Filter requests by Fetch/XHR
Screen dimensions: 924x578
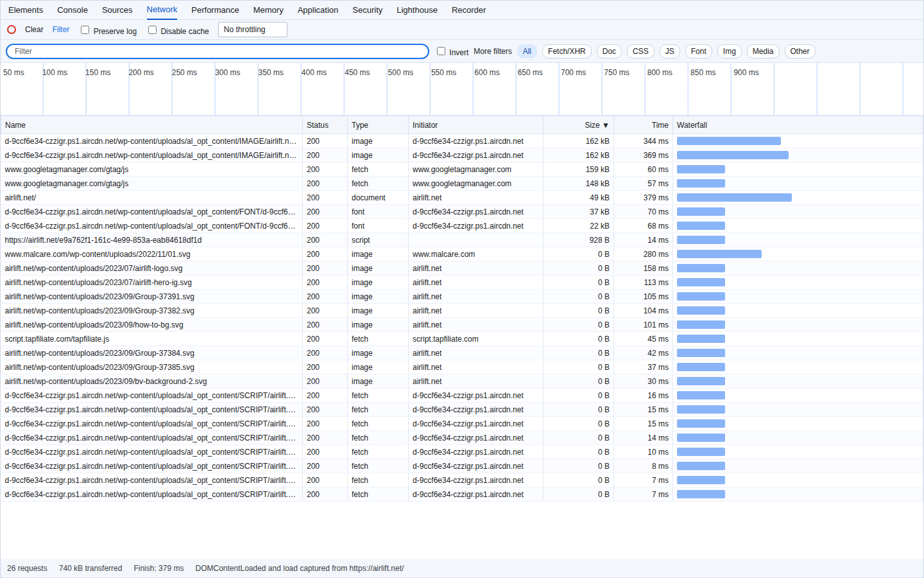567,51
